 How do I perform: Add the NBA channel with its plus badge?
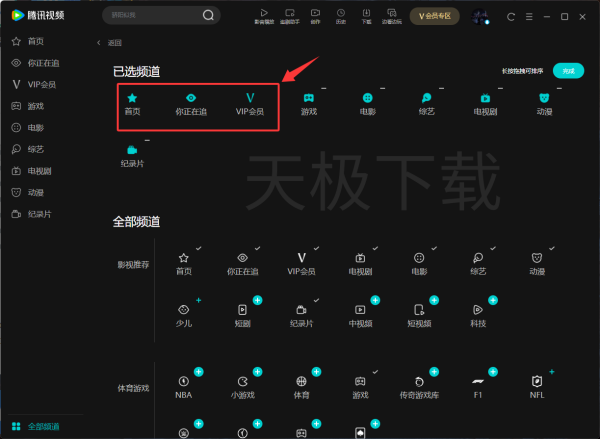(x=198, y=372)
